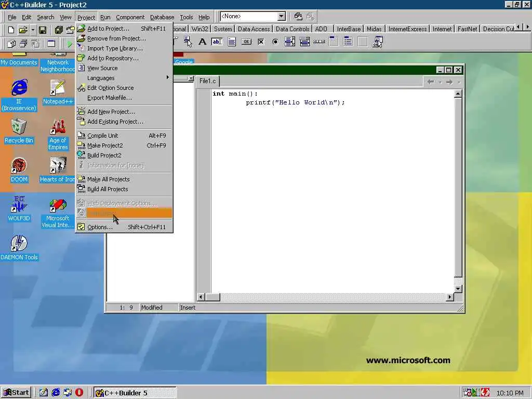Image resolution: width=532 pixels, height=399 pixels.
Task: Switch to the ADO palette tab
Action: click(x=321, y=29)
